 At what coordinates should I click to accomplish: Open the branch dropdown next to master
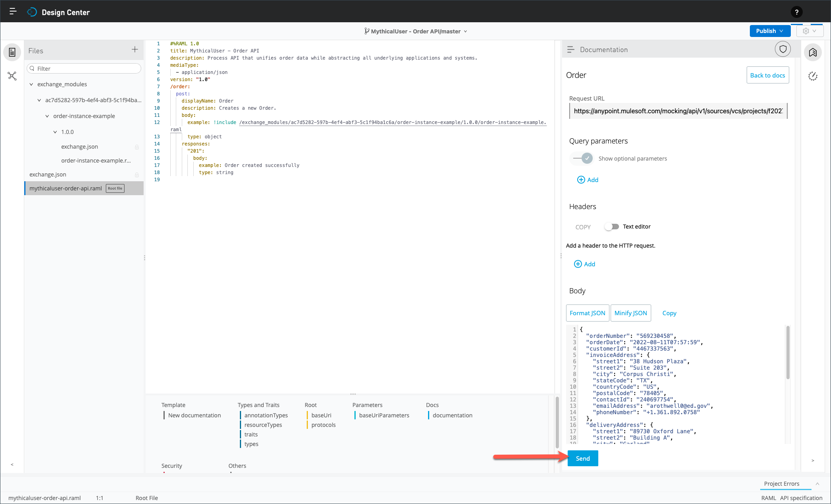tap(465, 31)
